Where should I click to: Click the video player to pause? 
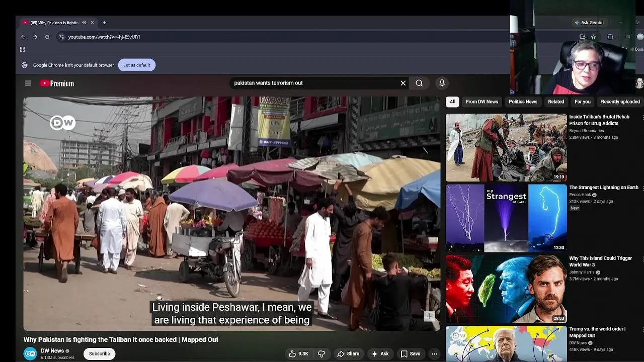232,213
